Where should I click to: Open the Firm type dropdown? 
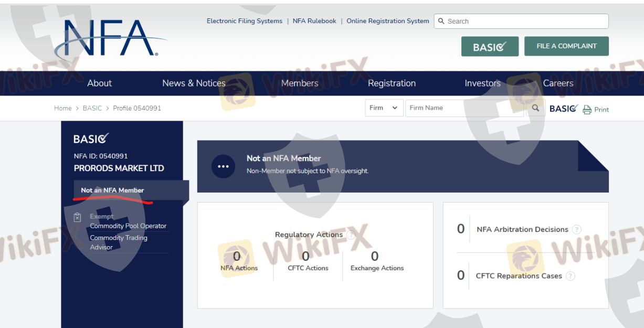384,108
